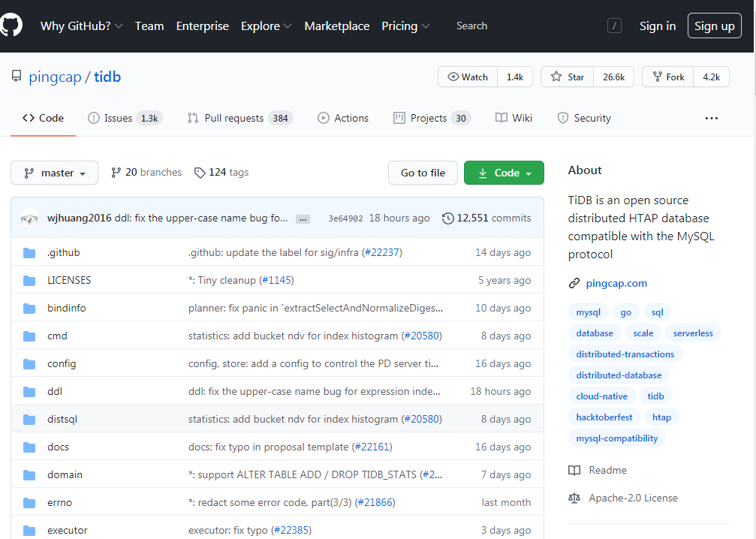Click the Star button

(567, 77)
